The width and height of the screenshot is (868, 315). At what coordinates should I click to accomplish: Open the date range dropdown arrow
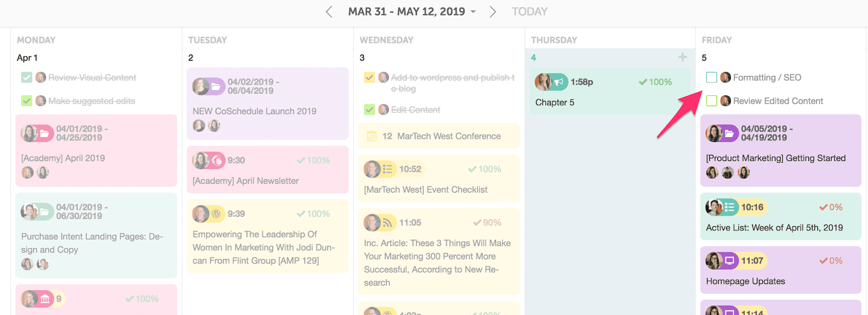click(474, 12)
